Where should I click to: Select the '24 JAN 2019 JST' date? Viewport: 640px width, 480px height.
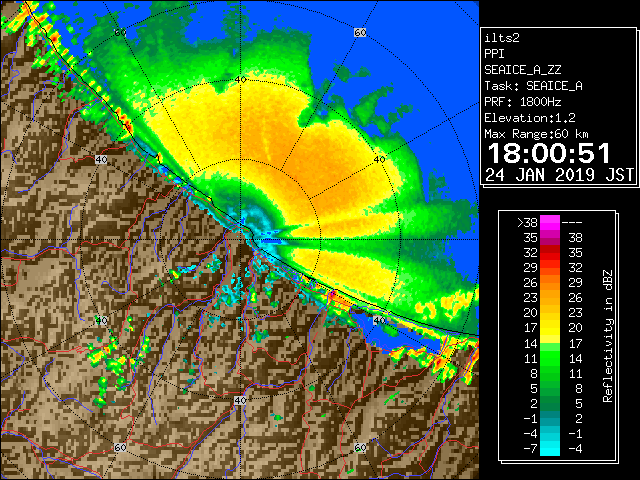559,175
